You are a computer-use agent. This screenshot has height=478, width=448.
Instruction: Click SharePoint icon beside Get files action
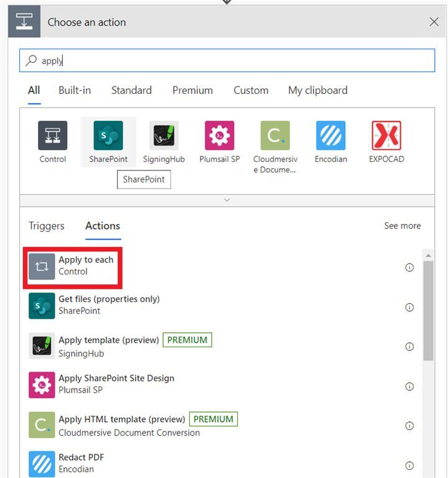point(42,306)
